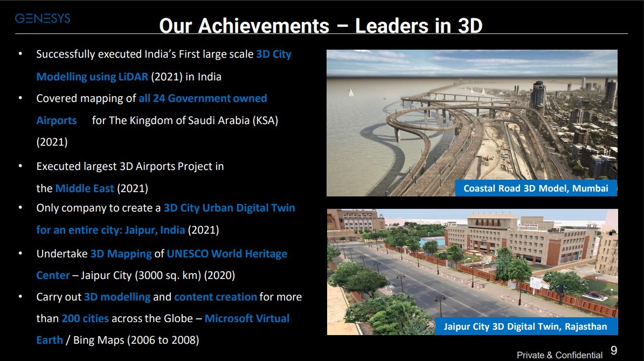Click the "Middle East" highlighted text

(x=84, y=188)
